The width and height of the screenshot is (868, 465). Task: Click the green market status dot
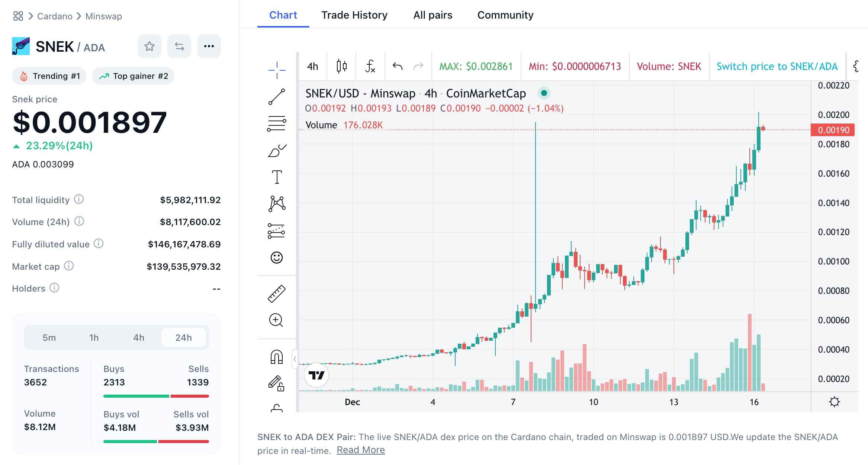pos(544,93)
